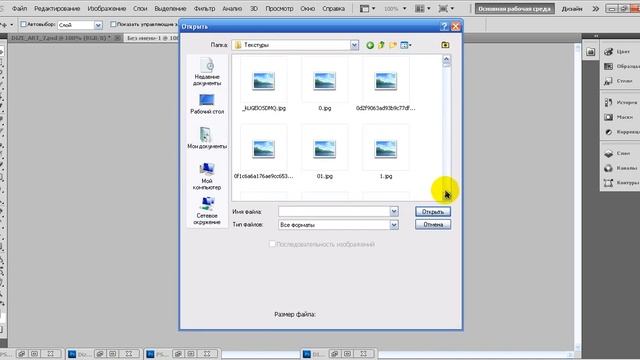Click the favorites icon beside the dialog toolbar
Screen dimensions: 640x360
coord(445,45)
